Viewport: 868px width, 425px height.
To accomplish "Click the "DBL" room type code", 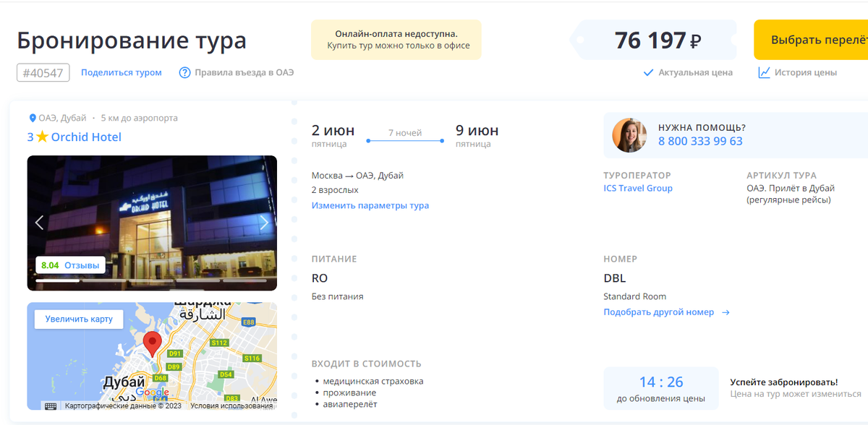I will (x=615, y=278).
